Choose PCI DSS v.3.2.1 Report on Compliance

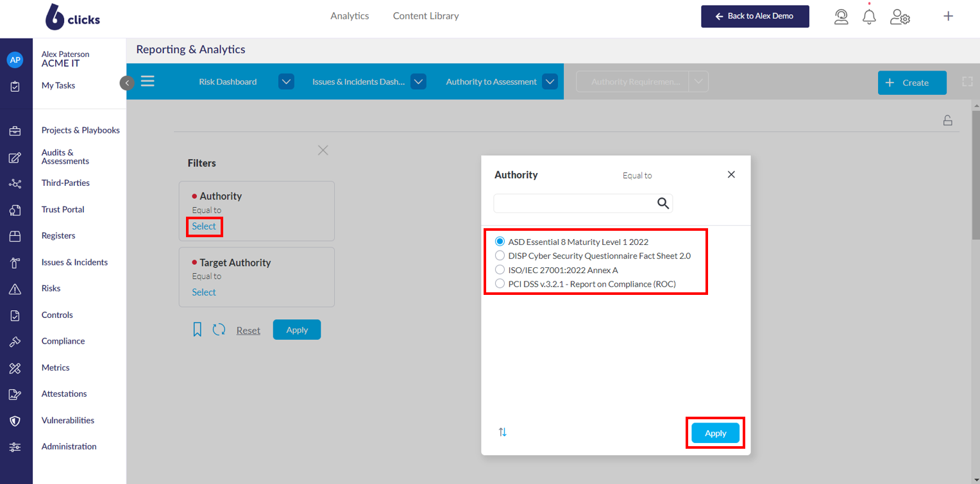click(500, 283)
